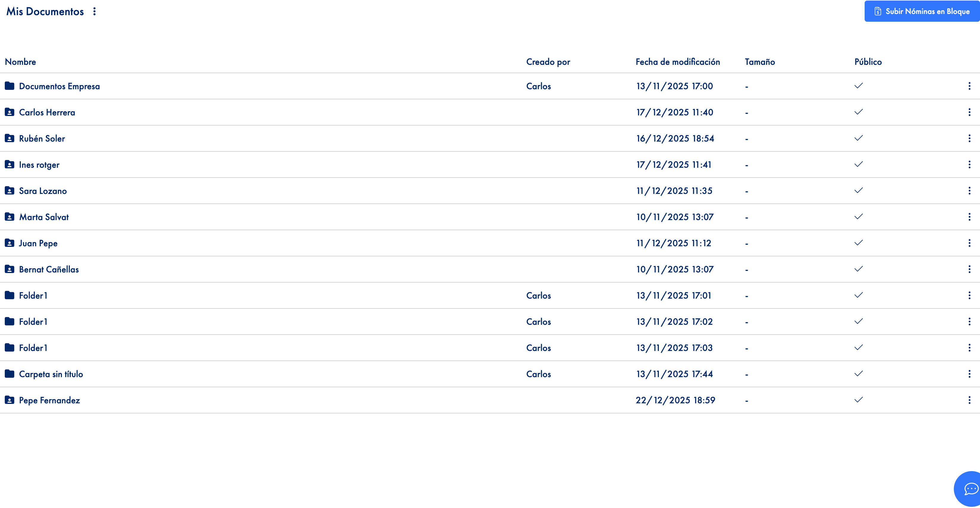Viewport: 980px width, 508px height.
Task: Toggle public checkmark for Rubén Soler
Action: pyautogui.click(x=858, y=138)
